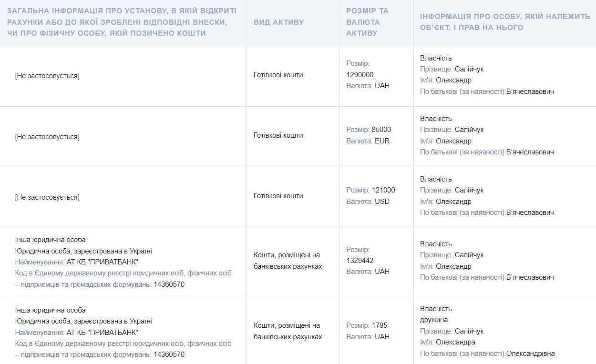Select the bank balance 1329442
This screenshot has height=364, width=596.
pyautogui.click(x=360, y=260)
